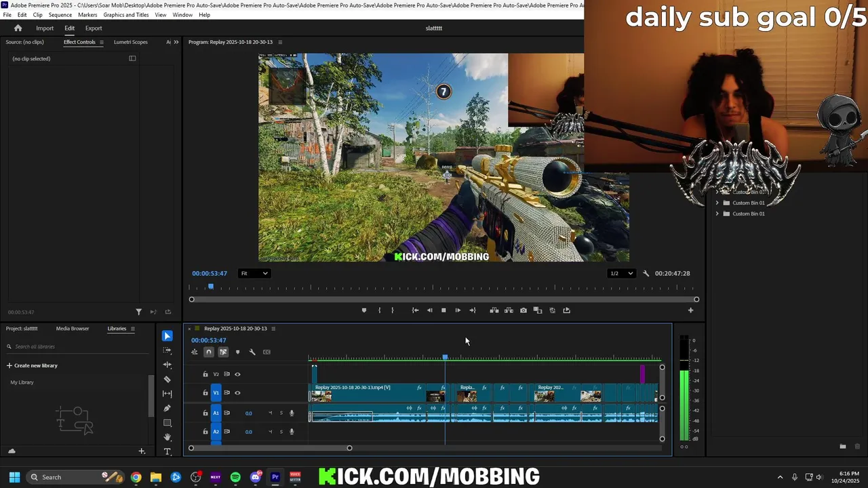Select the Rectangle tool
This screenshot has width=868, height=488.
pyautogui.click(x=167, y=423)
